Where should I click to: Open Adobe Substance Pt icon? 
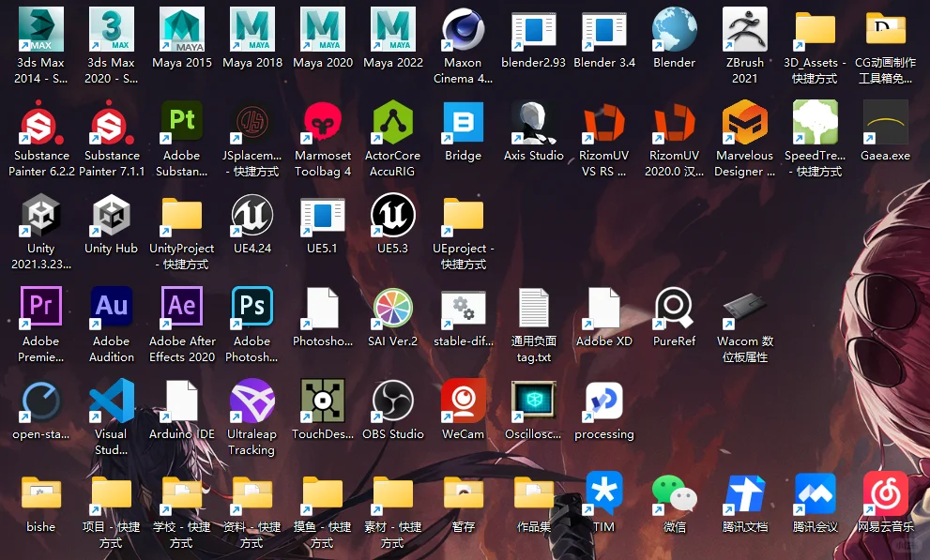pyautogui.click(x=182, y=122)
